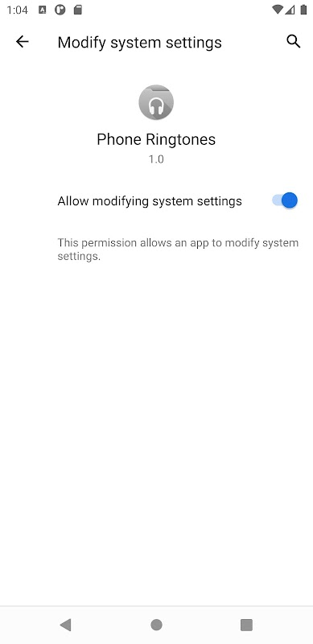
Task: Tap the 1:04 clock in status bar
Action: 18,10
